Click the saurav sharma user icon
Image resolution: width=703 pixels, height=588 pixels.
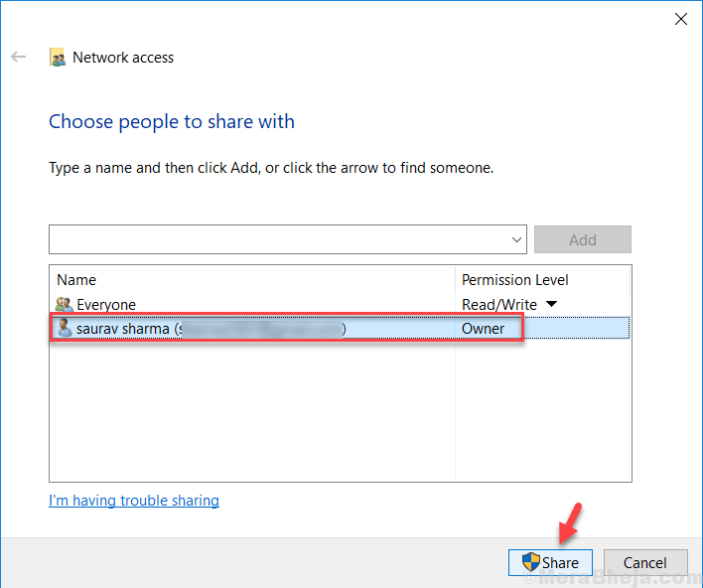pyautogui.click(x=65, y=328)
